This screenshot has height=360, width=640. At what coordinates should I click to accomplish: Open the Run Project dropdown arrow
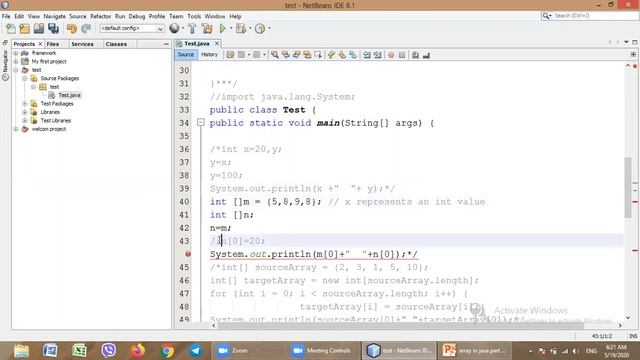point(231,29)
